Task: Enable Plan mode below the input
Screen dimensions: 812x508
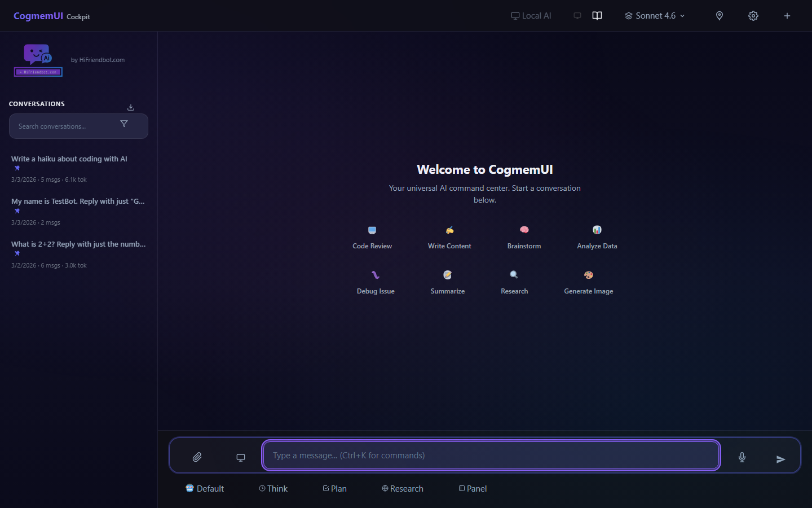Action: pos(335,488)
